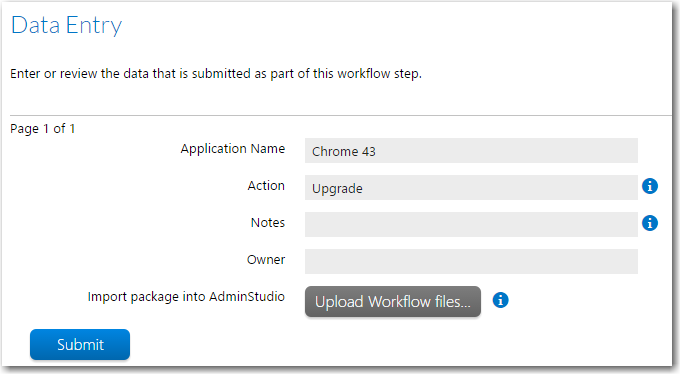Focus the Action input field

(x=471, y=187)
